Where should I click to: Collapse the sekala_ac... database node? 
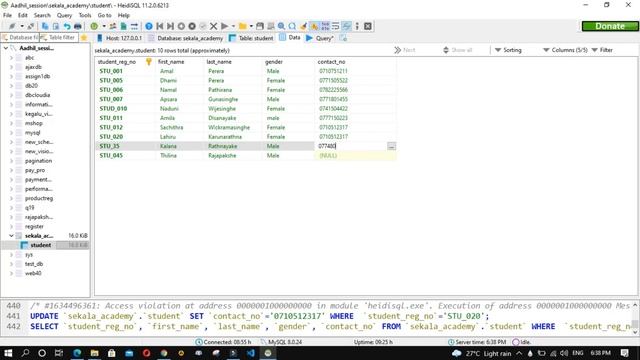pos(11,236)
